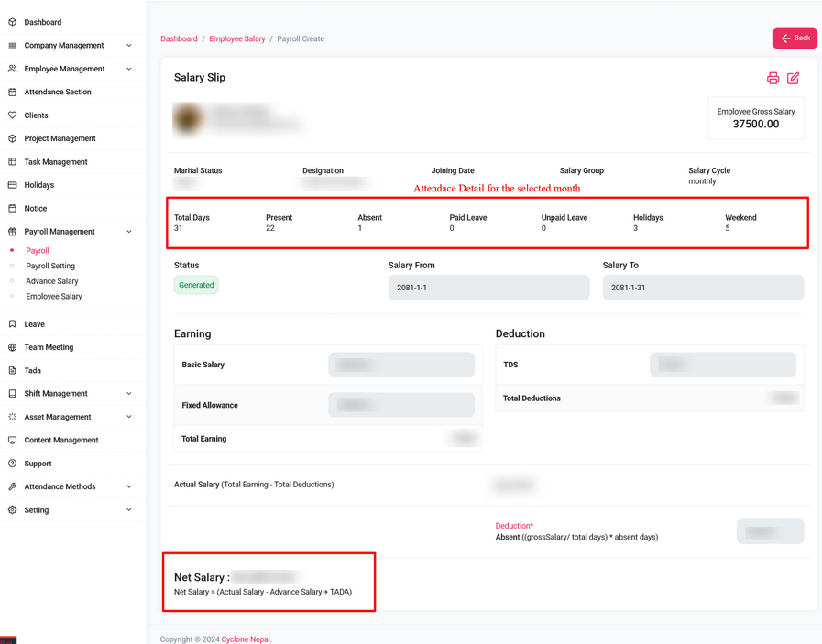Open the Payroll Setting submenu item
The image size is (822, 644).
click(x=50, y=266)
